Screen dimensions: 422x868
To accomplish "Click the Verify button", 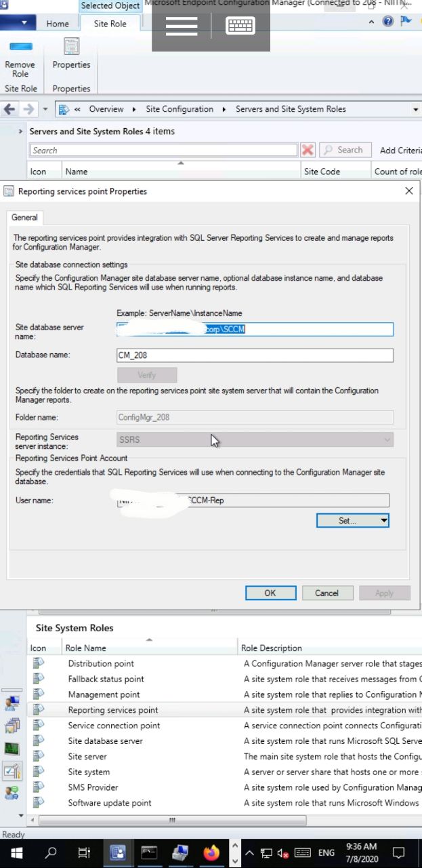I will [147, 375].
